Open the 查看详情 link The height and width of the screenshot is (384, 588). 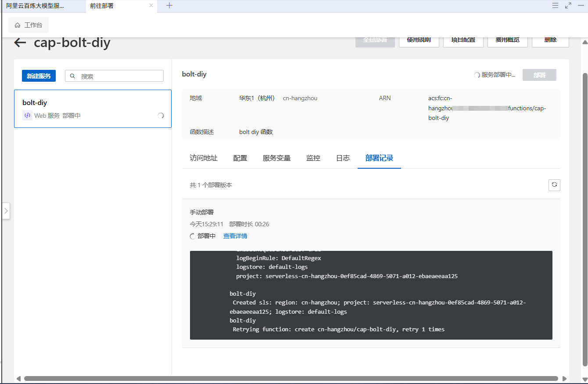pos(235,236)
